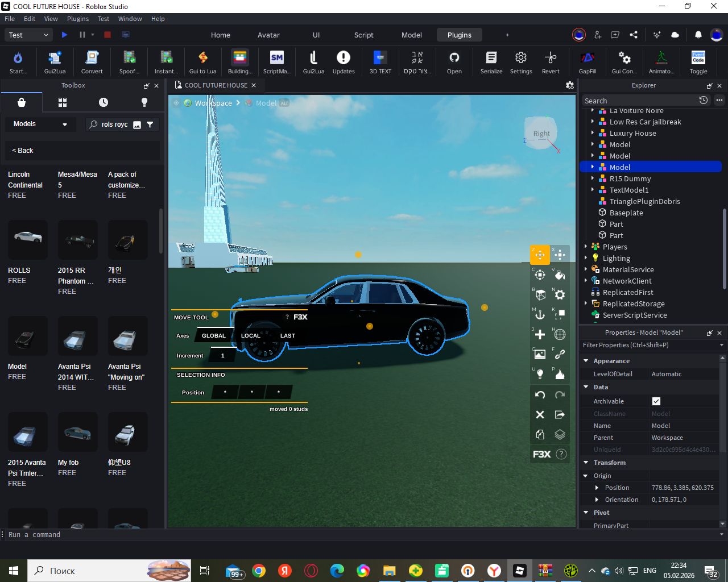
Task: Open the Models category dropdown
Action: click(x=40, y=124)
